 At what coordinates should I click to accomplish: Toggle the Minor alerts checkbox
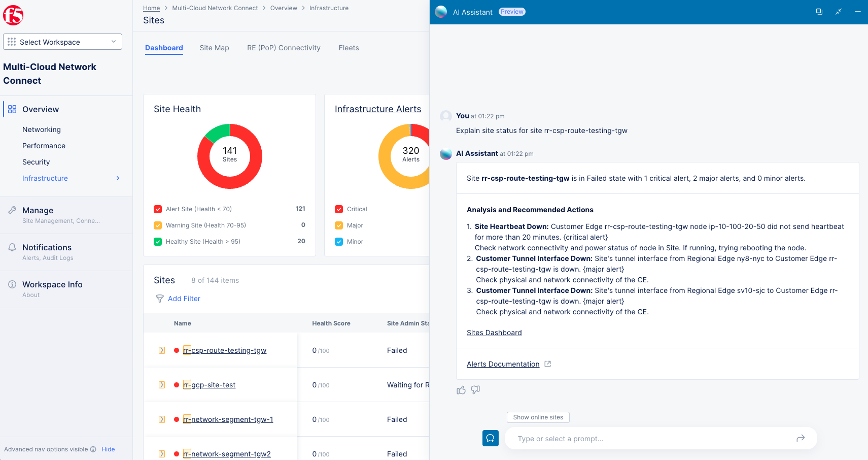coord(339,242)
